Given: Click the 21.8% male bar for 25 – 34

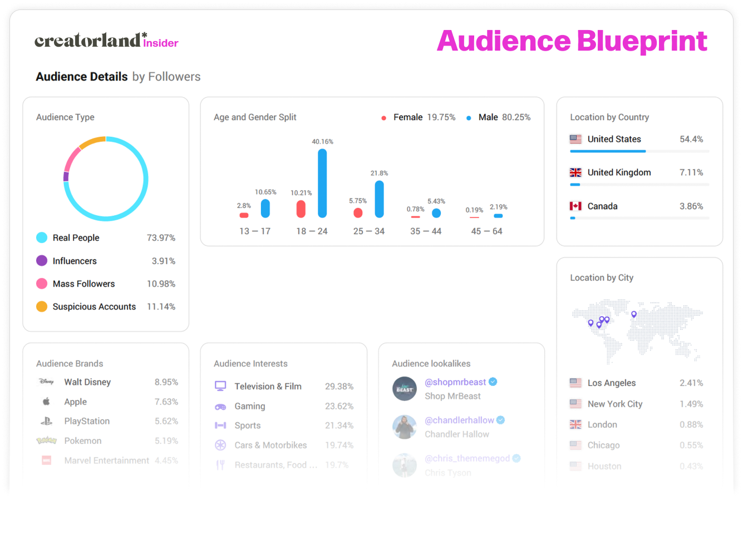Looking at the screenshot, I should [380, 199].
